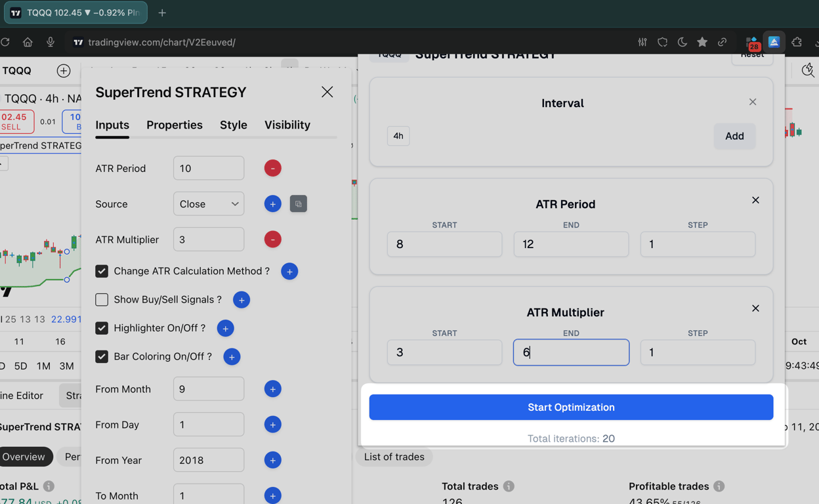The image size is (819, 504).
Task: Click the plus button beside From Month
Action: [272, 389]
